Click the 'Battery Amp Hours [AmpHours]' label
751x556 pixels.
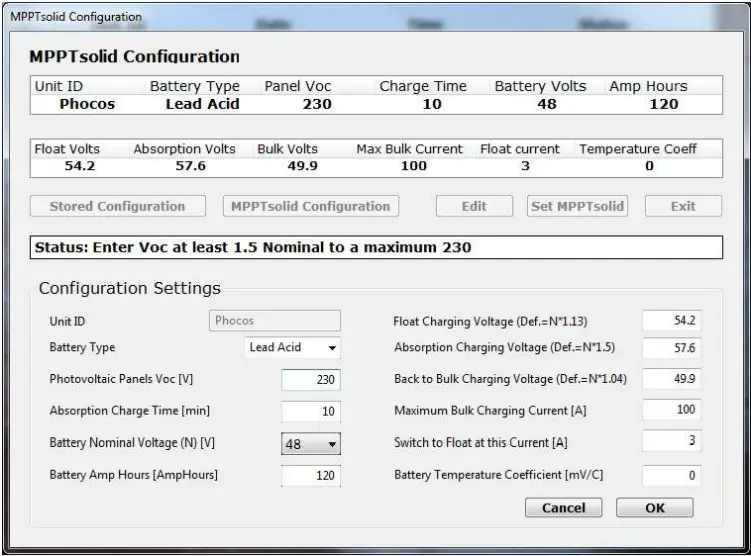point(134,475)
